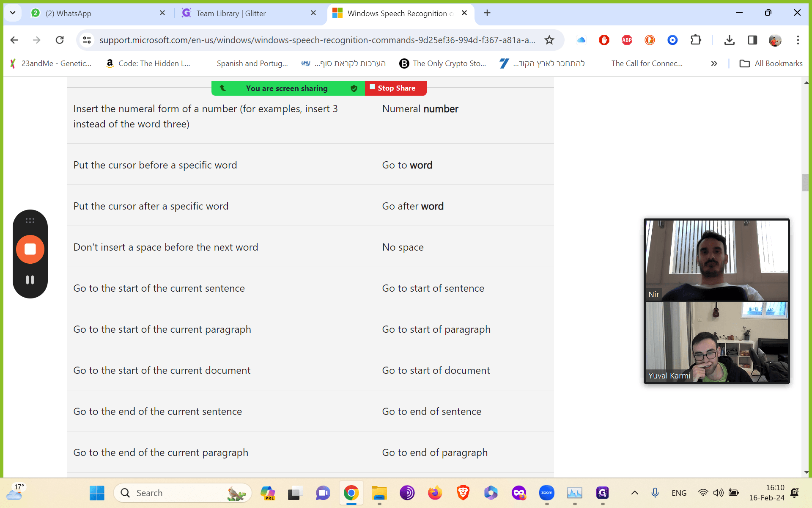Open the clock showing 16:10

(766, 493)
